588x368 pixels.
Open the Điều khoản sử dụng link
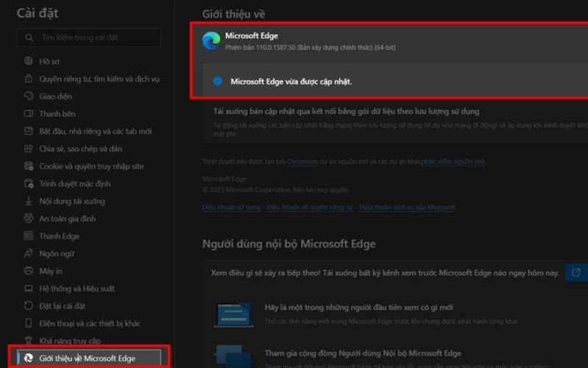click(231, 208)
